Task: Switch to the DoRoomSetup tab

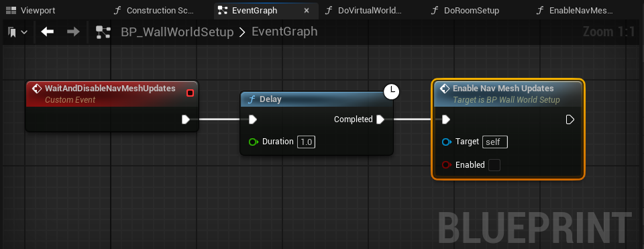Action: point(472,11)
